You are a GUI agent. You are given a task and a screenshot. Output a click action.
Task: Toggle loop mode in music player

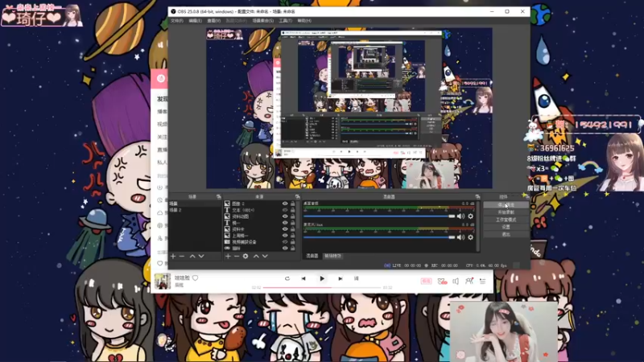(287, 278)
